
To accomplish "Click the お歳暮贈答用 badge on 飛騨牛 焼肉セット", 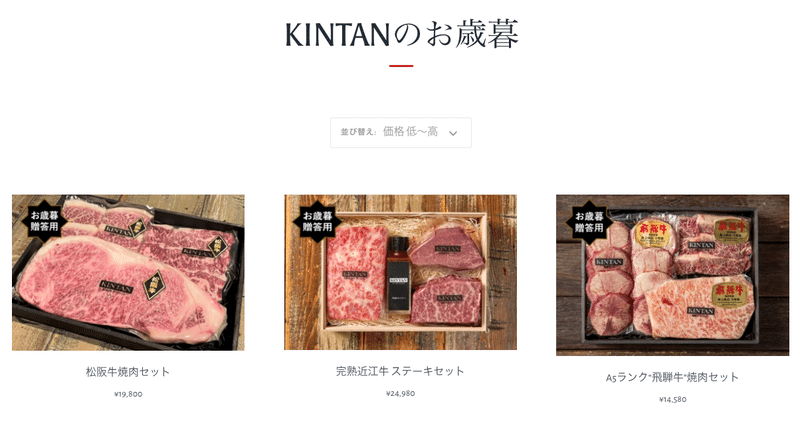I will (589, 222).
